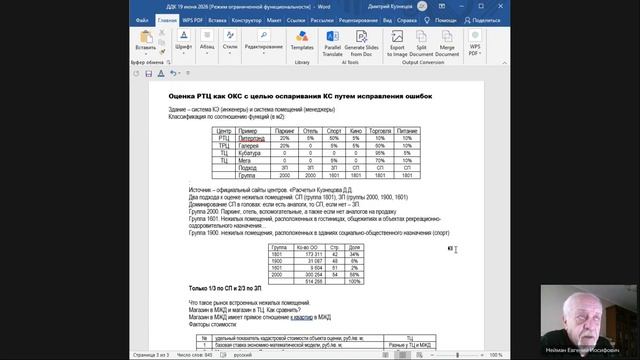Switch to the Вид (View) tab
This screenshot has width=640, height=360.
click(x=387, y=20)
